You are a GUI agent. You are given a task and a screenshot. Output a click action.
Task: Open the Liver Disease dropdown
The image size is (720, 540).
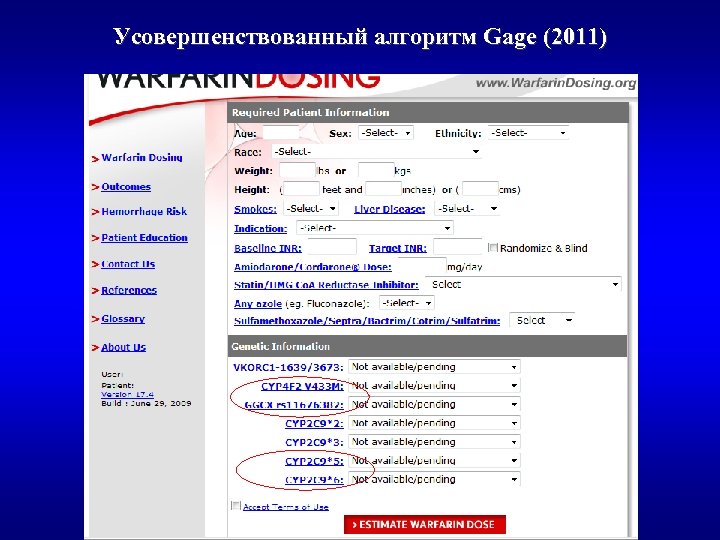pos(467,208)
